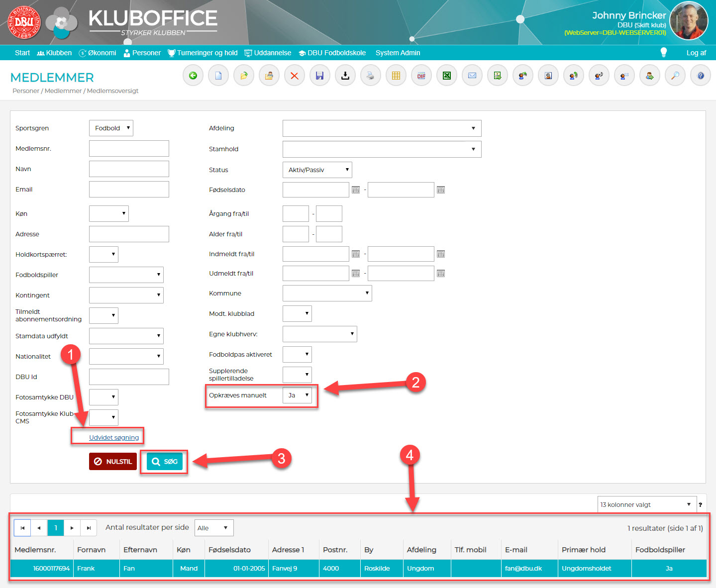The image size is (716, 588).
Task: Click the magnifying glass toolbar icon
Action: coord(675,76)
